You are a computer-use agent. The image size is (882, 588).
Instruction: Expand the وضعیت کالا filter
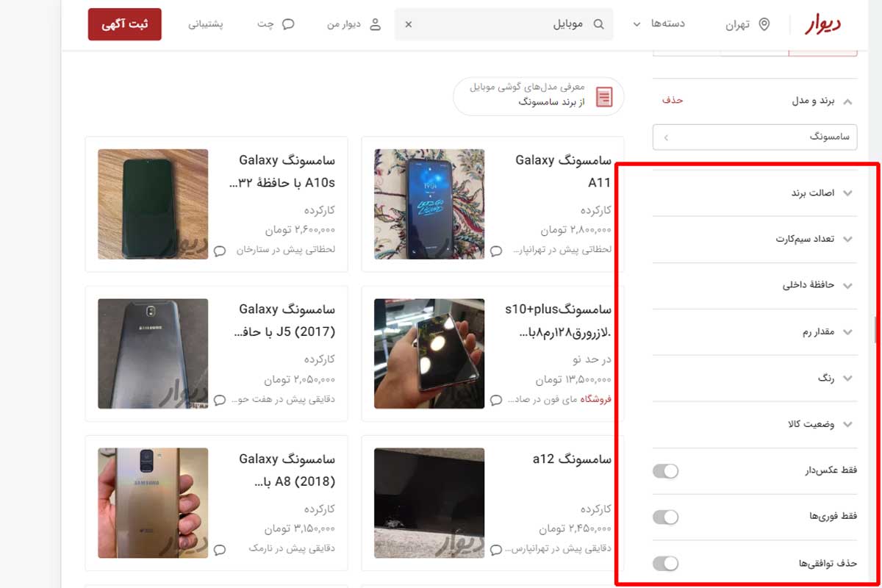pos(755,425)
